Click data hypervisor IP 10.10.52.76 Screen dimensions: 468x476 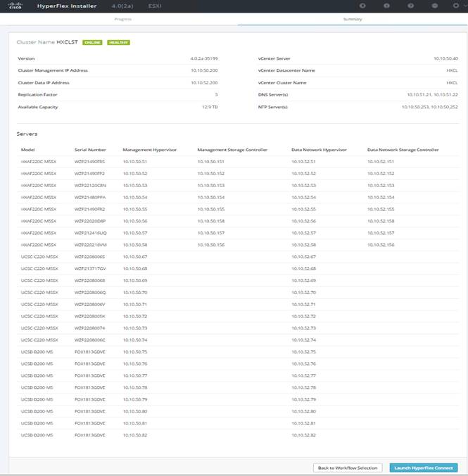(303, 364)
